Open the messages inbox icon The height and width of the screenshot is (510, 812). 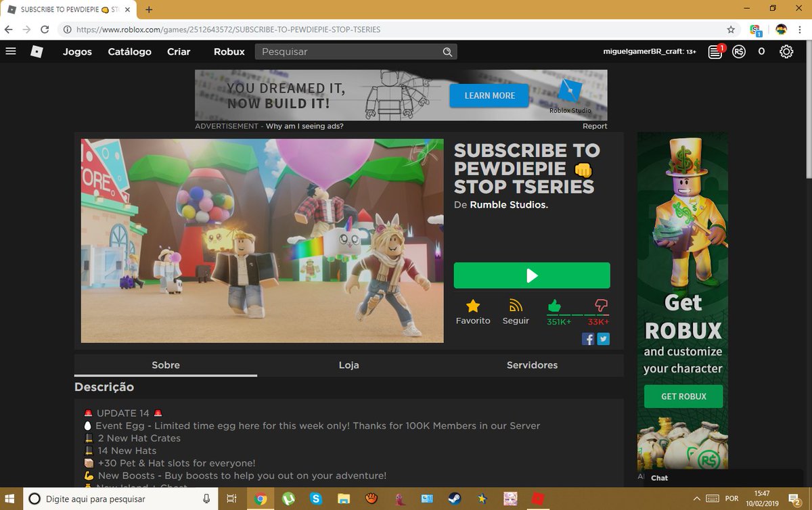click(x=714, y=51)
